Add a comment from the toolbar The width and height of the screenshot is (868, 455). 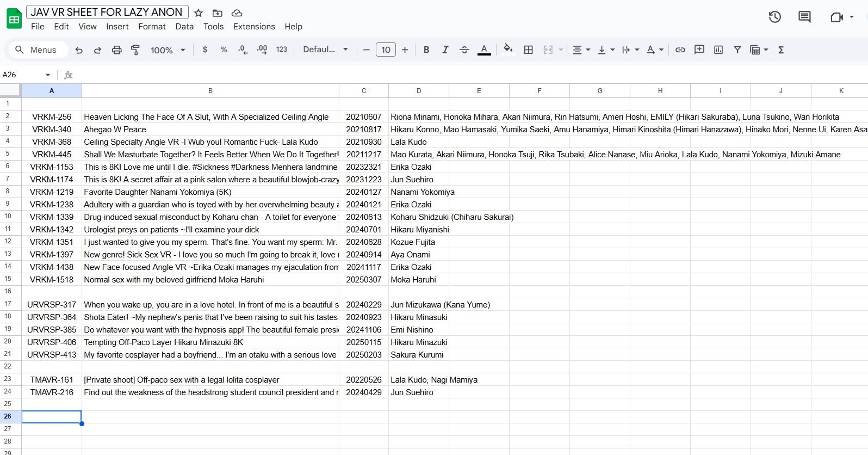[x=699, y=50]
